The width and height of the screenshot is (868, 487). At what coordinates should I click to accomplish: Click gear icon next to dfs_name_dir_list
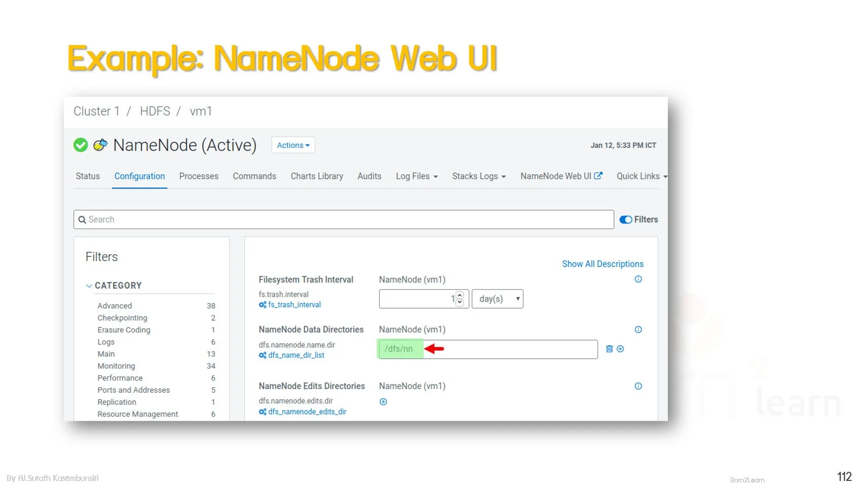(x=262, y=355)
